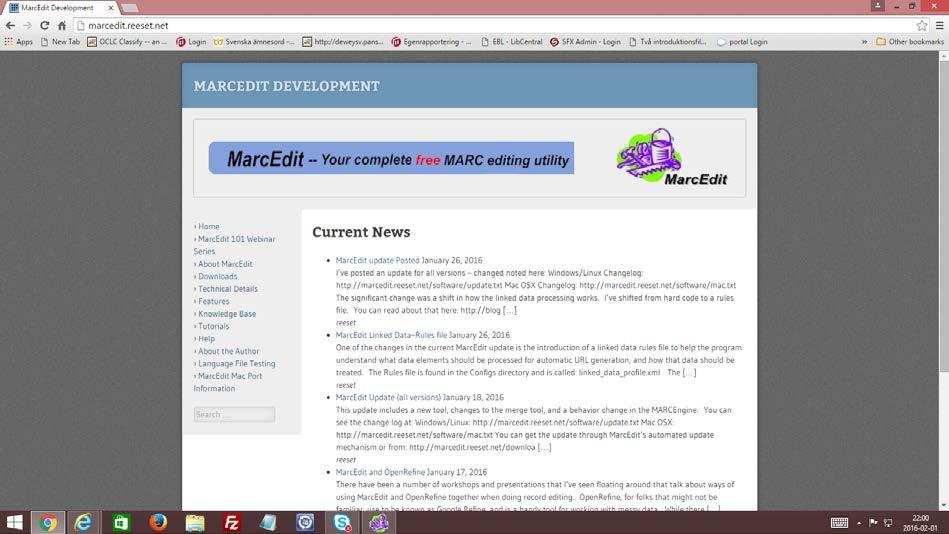Image resolution: width=949 pixels, height=534 pixels.
Task: Open the Downloads sidebar link
Action: point(217,276)
